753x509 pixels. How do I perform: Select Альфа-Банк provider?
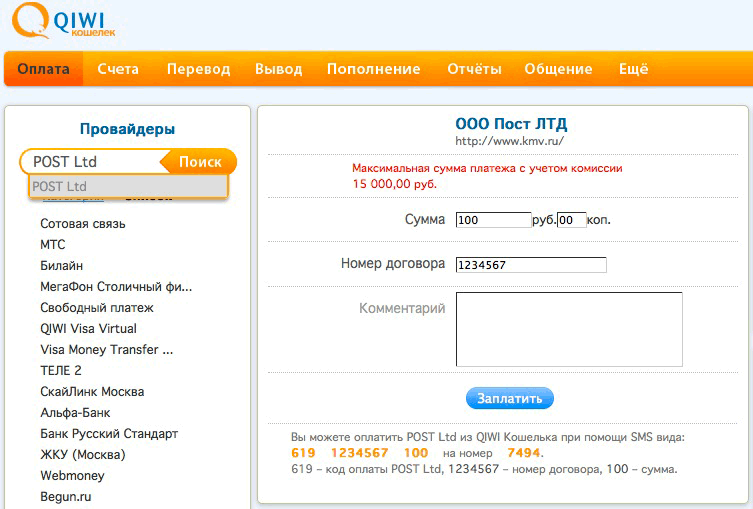coord(75,412)
